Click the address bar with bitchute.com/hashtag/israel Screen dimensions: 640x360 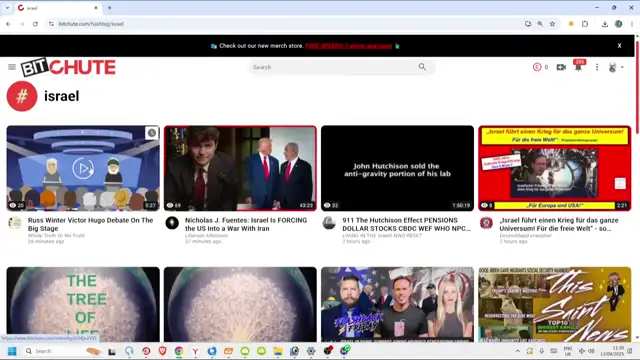click(286, 24)
